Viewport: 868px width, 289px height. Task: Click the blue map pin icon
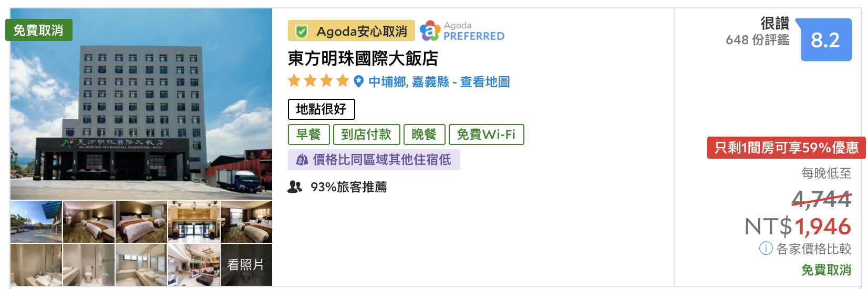point(359,81)
